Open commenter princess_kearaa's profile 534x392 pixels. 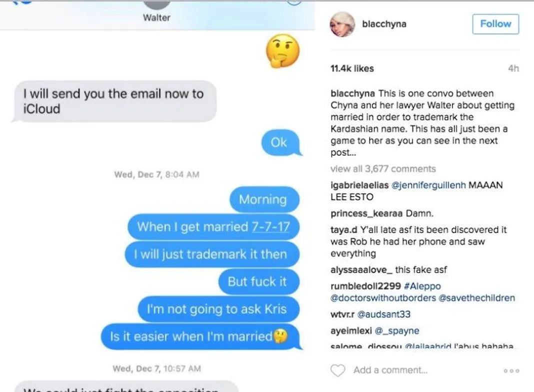tap(367, 214)
